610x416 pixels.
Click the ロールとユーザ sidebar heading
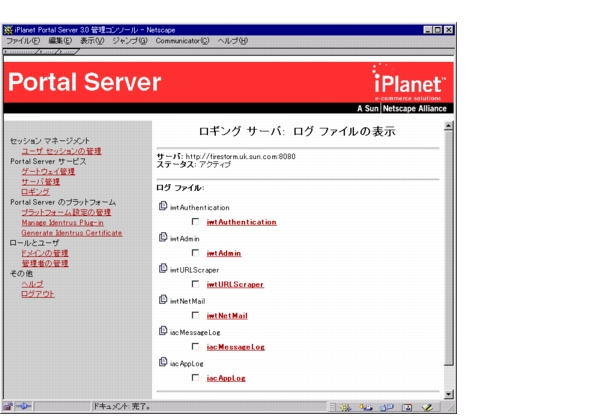tap(34, 243)
